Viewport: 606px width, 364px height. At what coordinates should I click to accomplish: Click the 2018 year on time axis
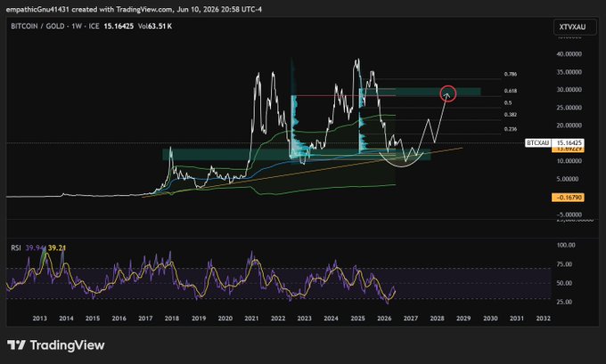(172, 319)
